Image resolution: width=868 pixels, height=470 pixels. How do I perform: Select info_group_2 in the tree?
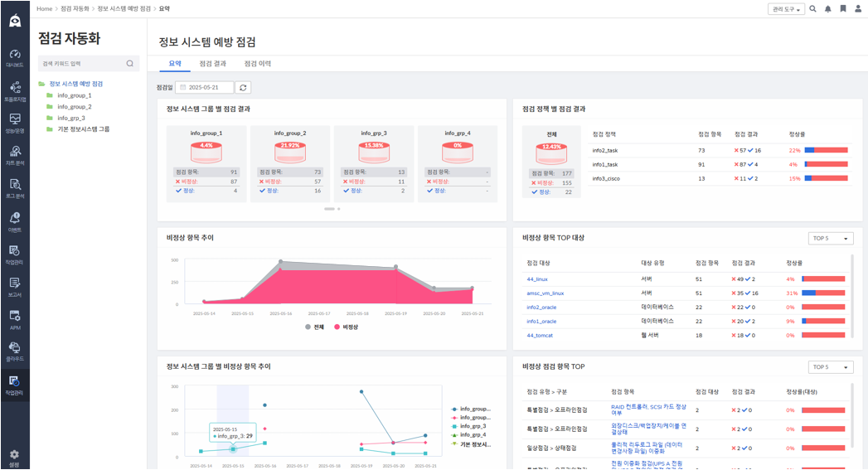74,107
